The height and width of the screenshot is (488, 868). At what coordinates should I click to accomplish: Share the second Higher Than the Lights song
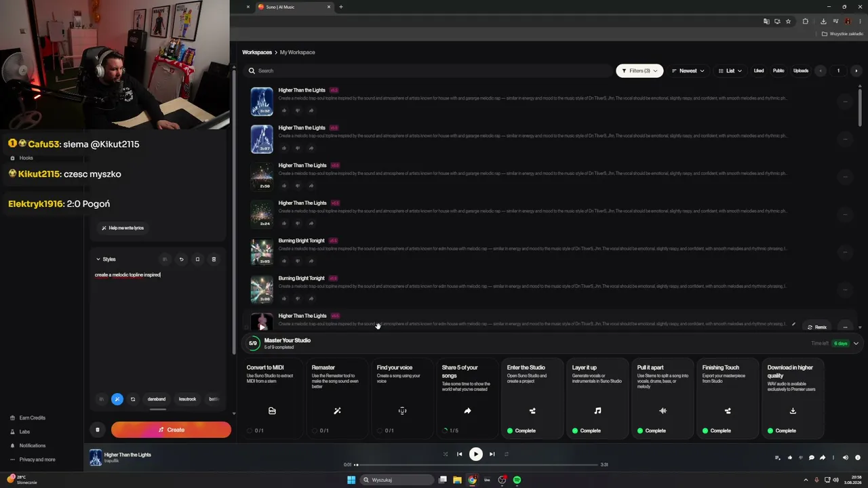(x=311, y=148)
